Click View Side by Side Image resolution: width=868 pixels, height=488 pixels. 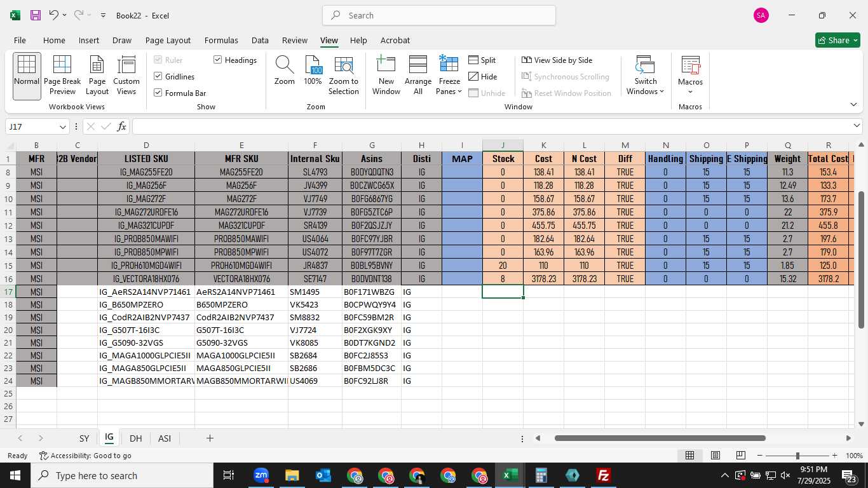pos(557,60)
